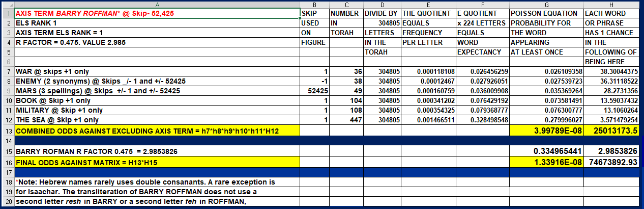Image resolution: width=644 pixels, height=209 pixels.
Task: Select skip value 52425 in MARS row
Action: [314, 91]
